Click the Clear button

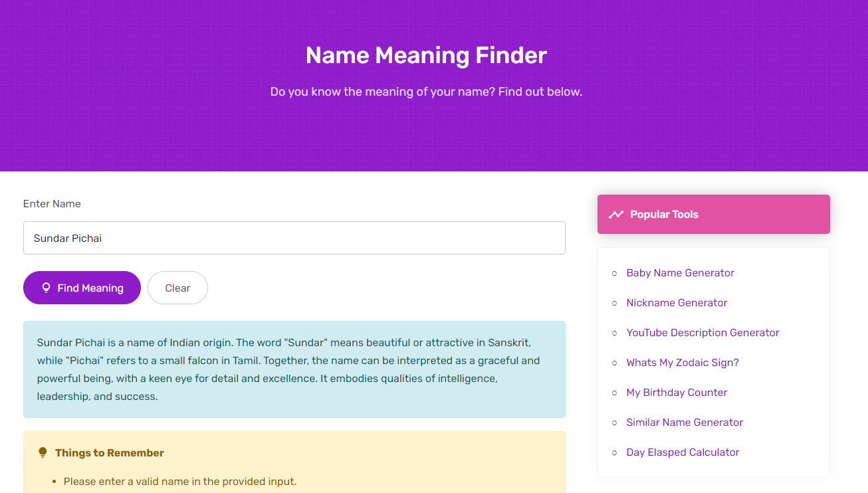point(177,288)
